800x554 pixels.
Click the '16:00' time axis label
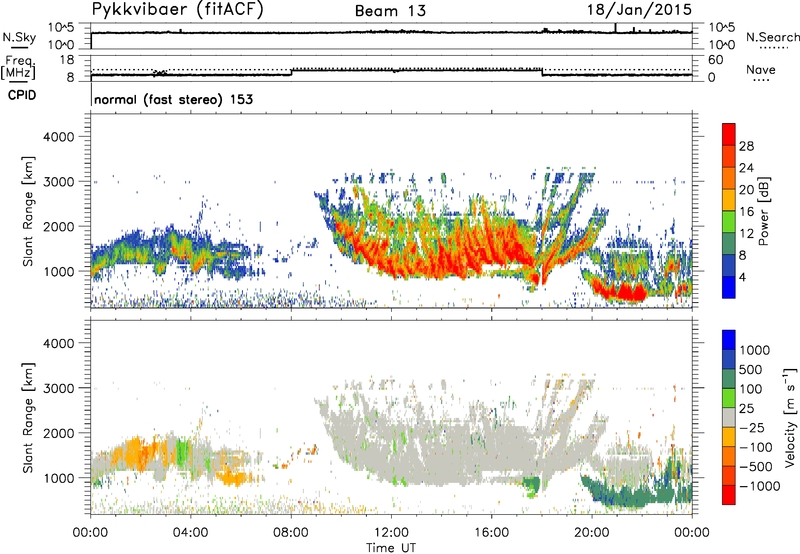click(491, 533)
